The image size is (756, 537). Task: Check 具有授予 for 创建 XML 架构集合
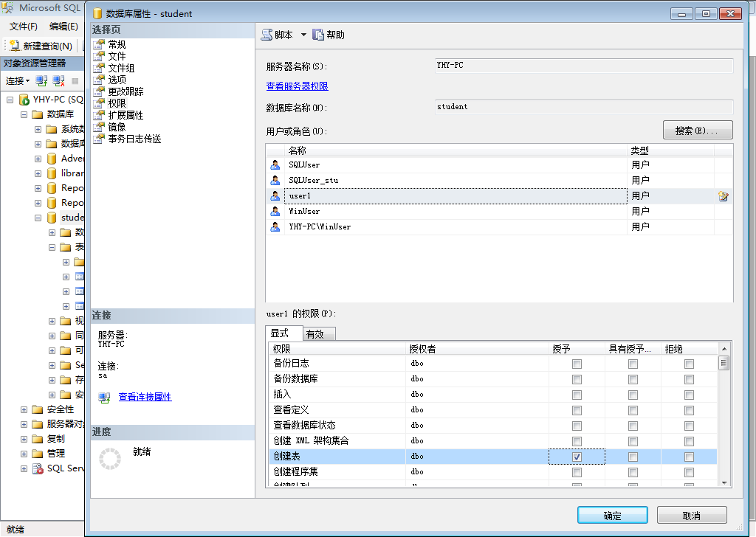pos(633,441)
